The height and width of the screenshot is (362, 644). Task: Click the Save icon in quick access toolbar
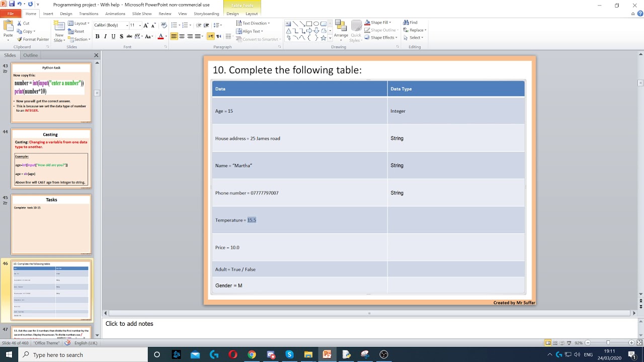pos(11,4)
